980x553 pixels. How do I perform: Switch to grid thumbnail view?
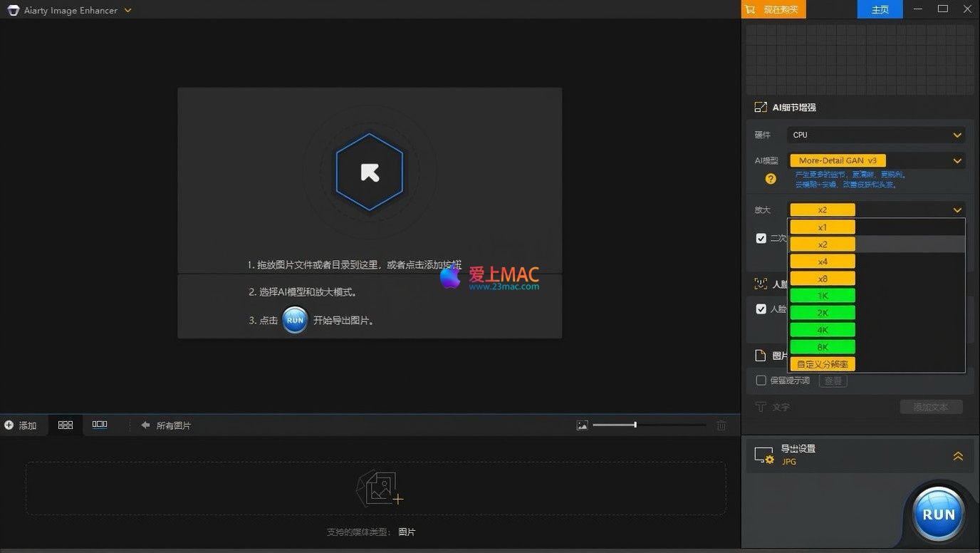click(66, 425)
